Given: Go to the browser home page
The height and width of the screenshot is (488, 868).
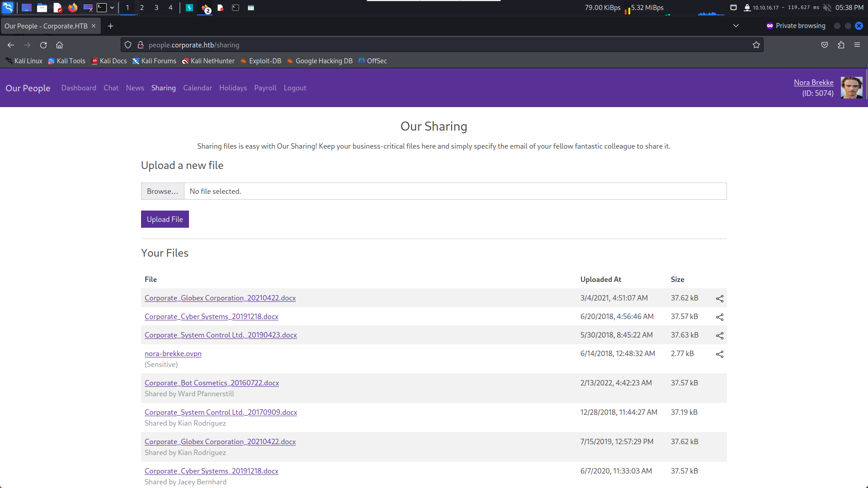Looking at the screenshot, I should pyautogui.click(x=59, y=45).
